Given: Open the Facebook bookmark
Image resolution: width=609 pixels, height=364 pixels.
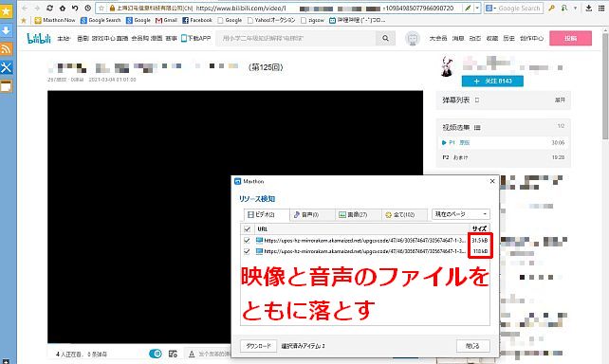Looking at the screenshot, I should click(197, 20).
